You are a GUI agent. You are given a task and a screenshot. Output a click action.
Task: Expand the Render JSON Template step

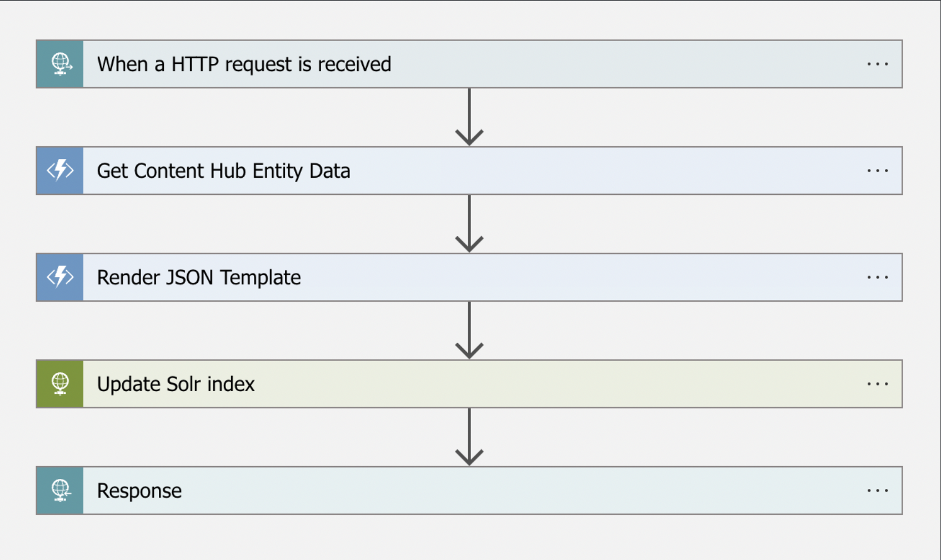[469, 277]
